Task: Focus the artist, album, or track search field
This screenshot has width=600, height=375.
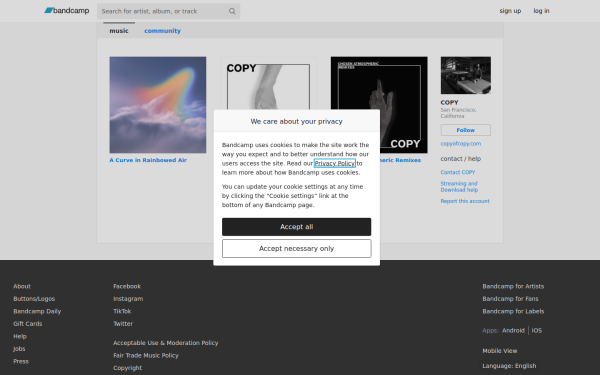Action: pyautogui.click(x=168, y=11)
